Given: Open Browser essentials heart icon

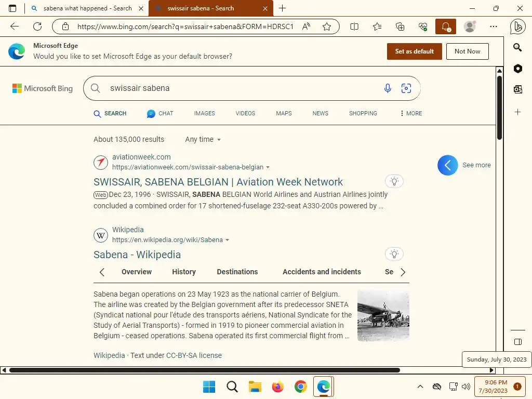Looking at the screenshot, I should 423,26.
